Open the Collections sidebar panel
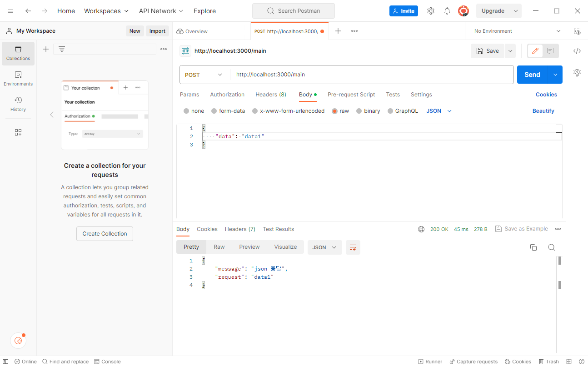588x367 pixels. click(18, 53)
